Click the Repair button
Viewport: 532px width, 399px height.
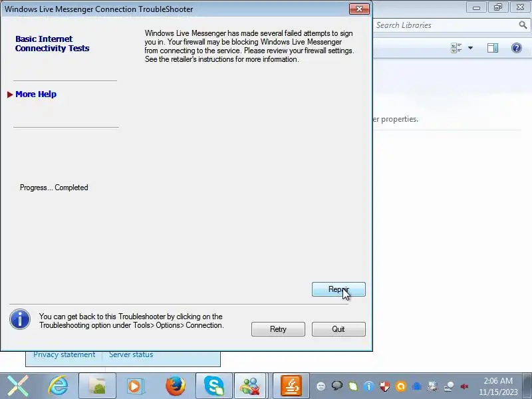(338, 289)
